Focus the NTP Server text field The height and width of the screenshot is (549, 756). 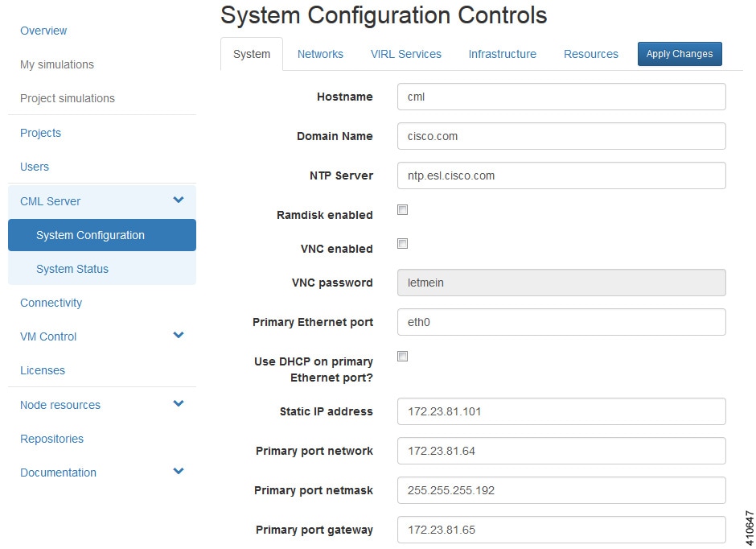pyautogui.click(x=561, y=175)
